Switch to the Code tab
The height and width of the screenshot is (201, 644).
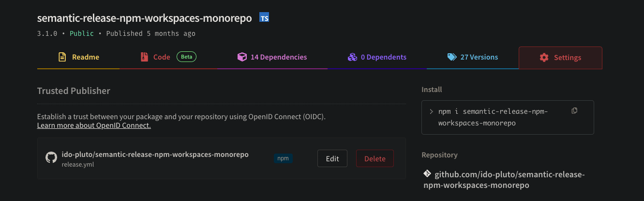point(168,57)
